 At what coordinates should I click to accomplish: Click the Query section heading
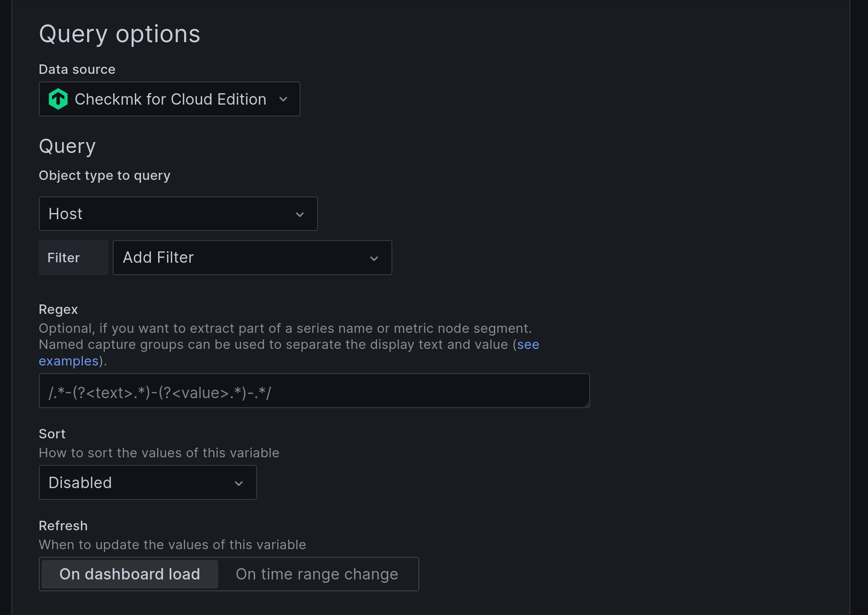(67, 147)
